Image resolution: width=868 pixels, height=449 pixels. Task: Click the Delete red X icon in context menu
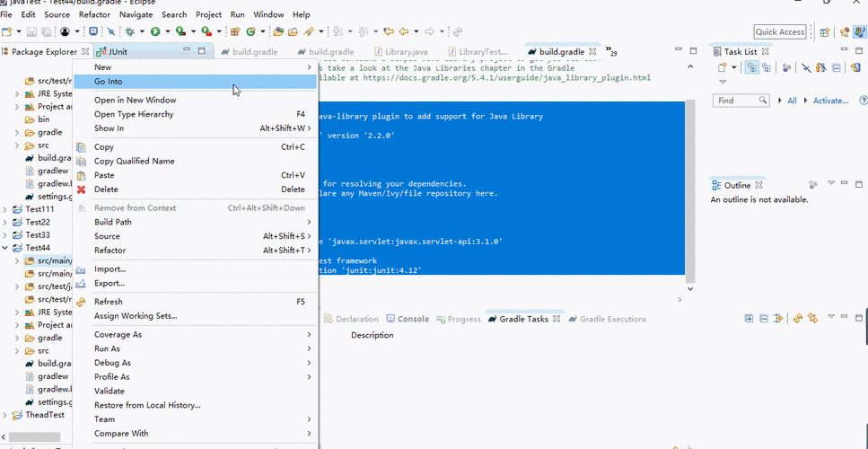click(x=82, y=189)
